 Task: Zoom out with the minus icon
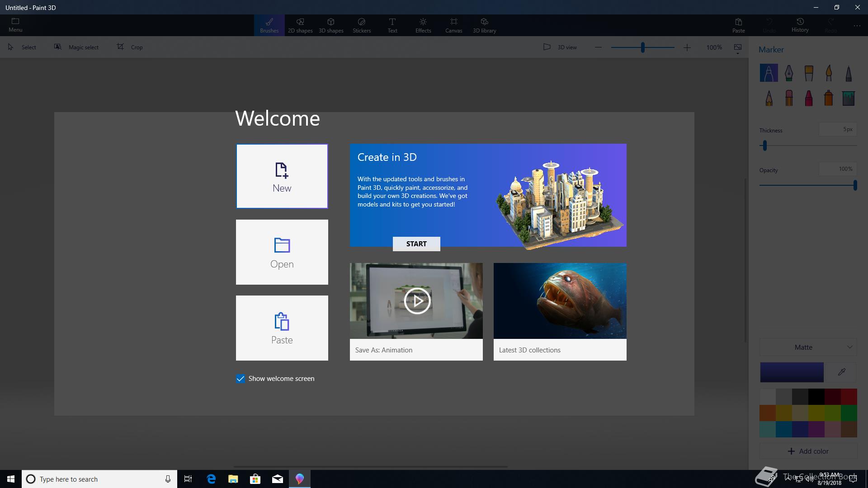click(598, 47)
